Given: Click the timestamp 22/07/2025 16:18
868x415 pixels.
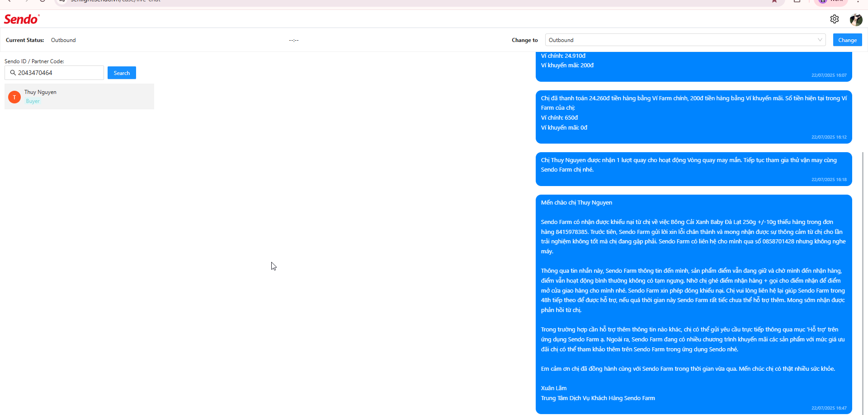Looking at the screenshot, I should click(829, 180).
